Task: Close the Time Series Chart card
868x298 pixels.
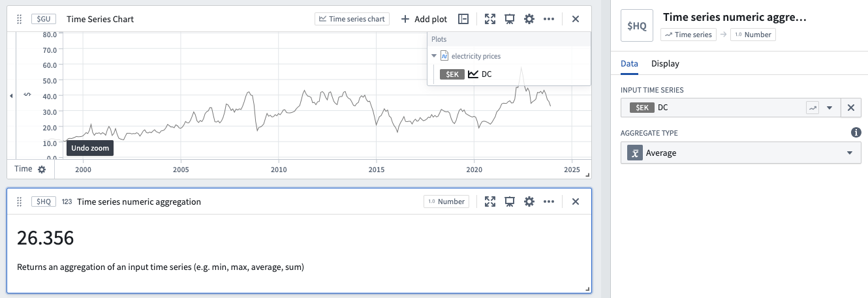Action: 576,19
